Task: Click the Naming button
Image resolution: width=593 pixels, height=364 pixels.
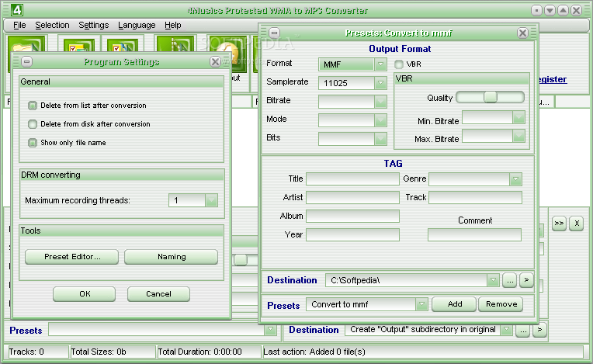Action: pos(172,257)
